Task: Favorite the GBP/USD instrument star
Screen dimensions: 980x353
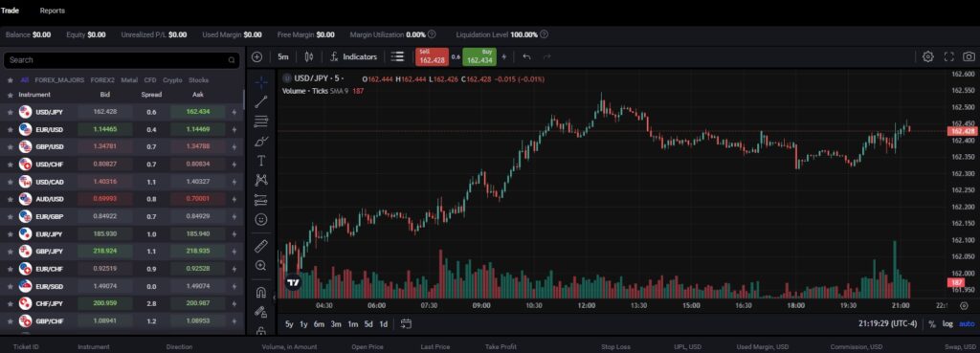Action: [10, 146]
